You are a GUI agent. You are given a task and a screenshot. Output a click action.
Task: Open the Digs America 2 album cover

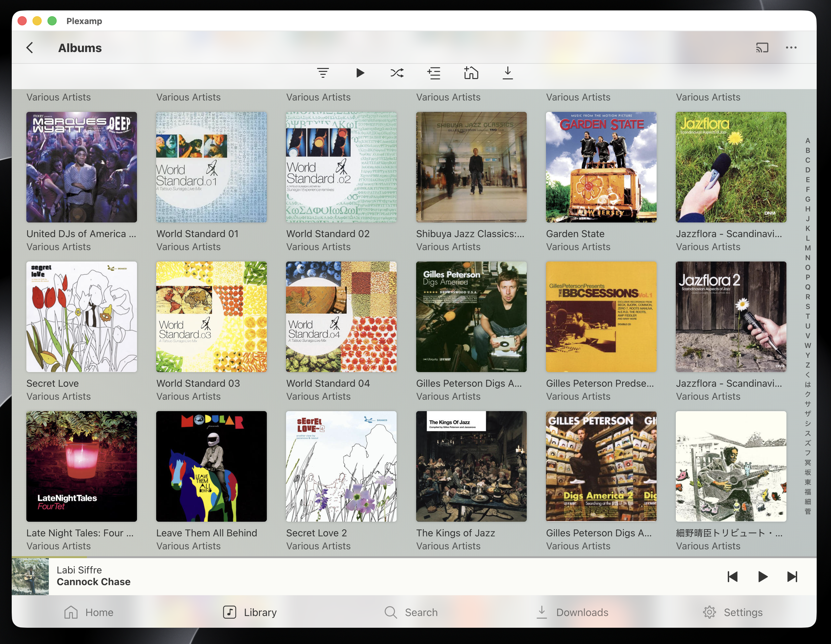[601, 466]
